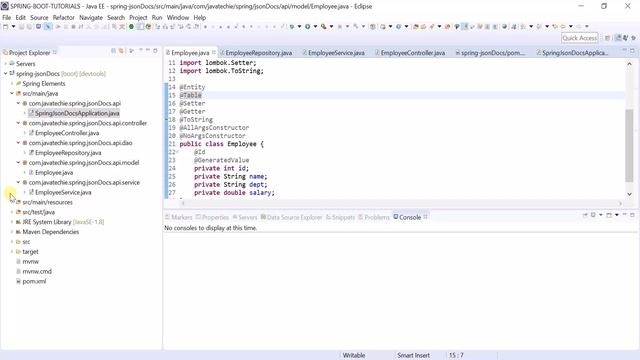The height and width of the screenshot is (360, 640).
Task: Open Project Explorer View Menu icon
Action: [x=141, y=50]
